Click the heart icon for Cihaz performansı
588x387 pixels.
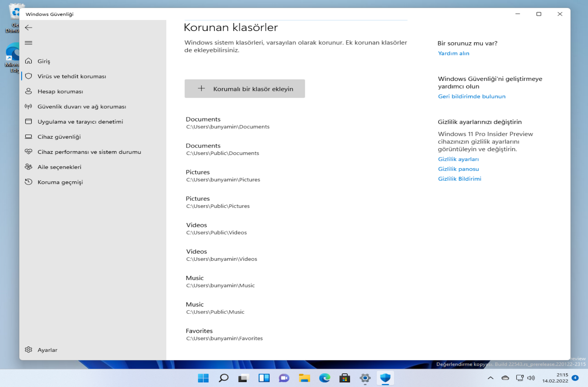click(x=28, y=152)
